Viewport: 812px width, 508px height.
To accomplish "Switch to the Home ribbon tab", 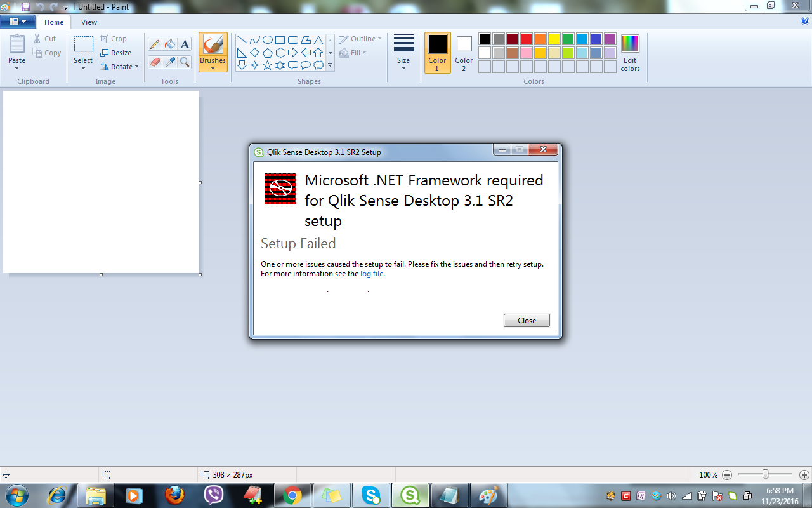I will click(54, 22).
